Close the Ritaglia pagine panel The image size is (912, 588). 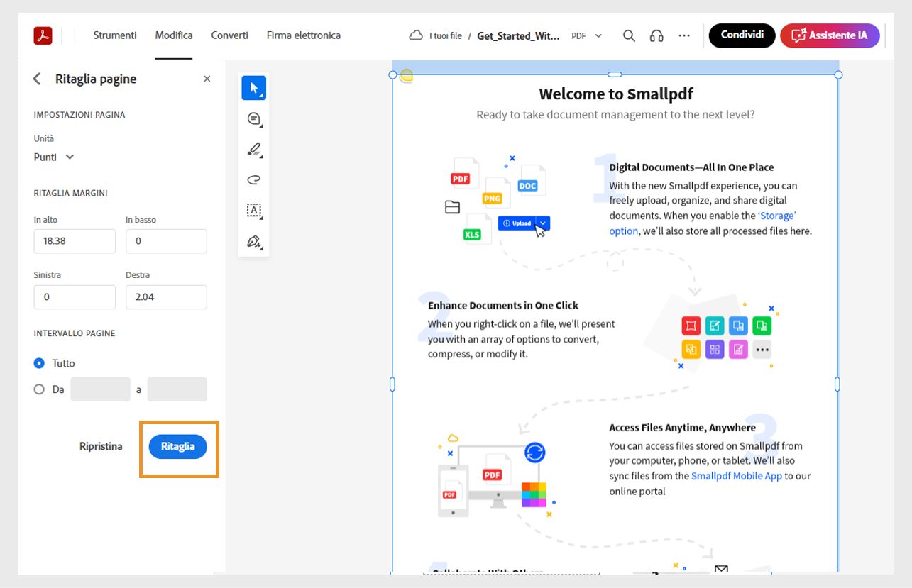click(x=207, y=79)
